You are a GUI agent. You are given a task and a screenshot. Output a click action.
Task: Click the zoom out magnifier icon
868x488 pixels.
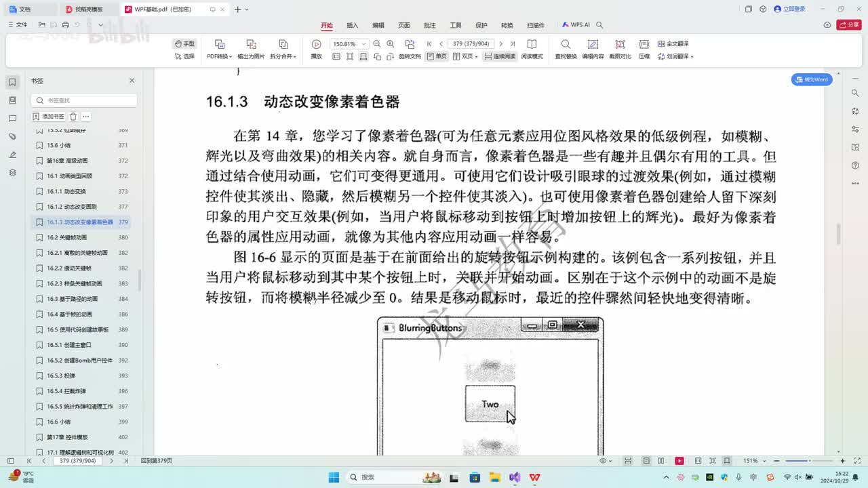point(377,44)
